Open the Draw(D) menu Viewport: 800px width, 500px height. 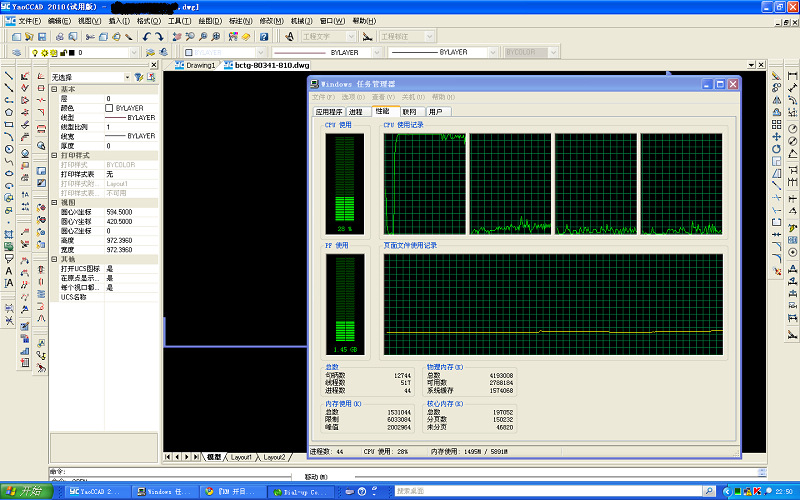[x=210, y=21]
